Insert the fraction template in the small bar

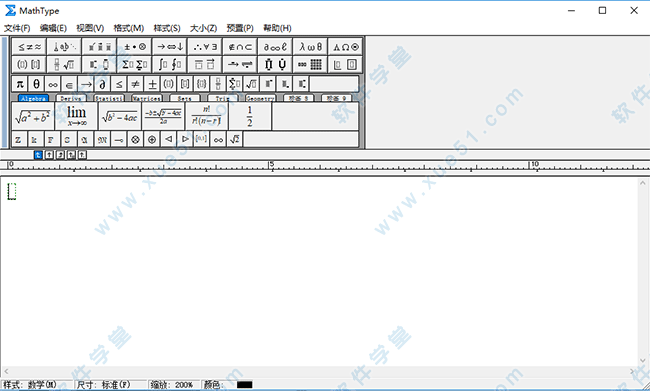click(218, 84)
